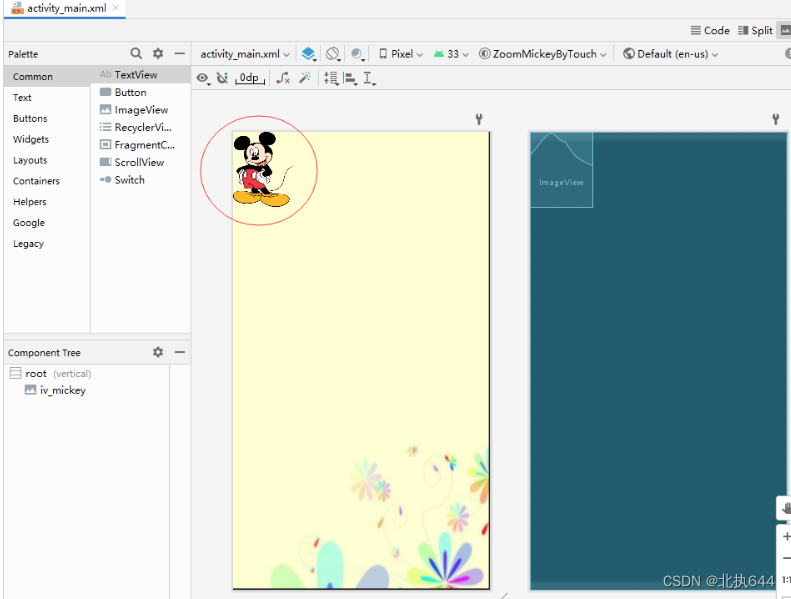Screen dimensions: 791x599
Task: Zoom in with plus button
Action: point(785,536)
